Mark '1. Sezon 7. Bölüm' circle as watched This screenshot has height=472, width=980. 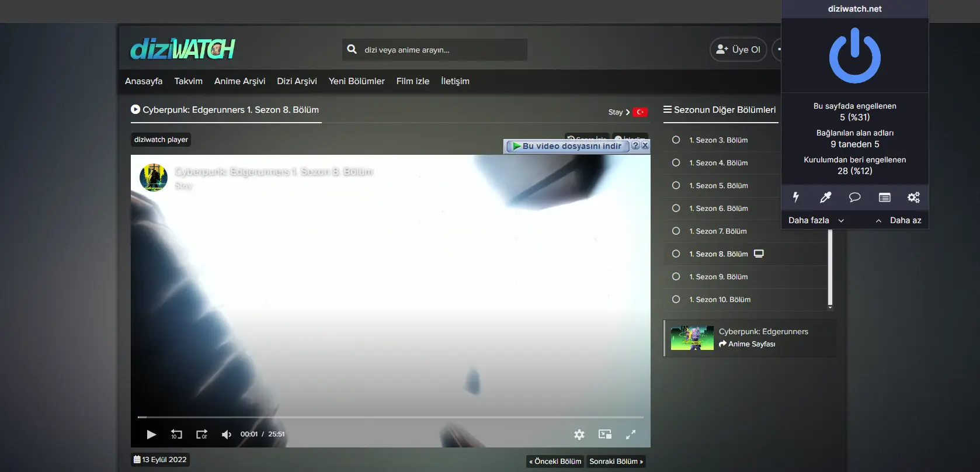[676, 231]
